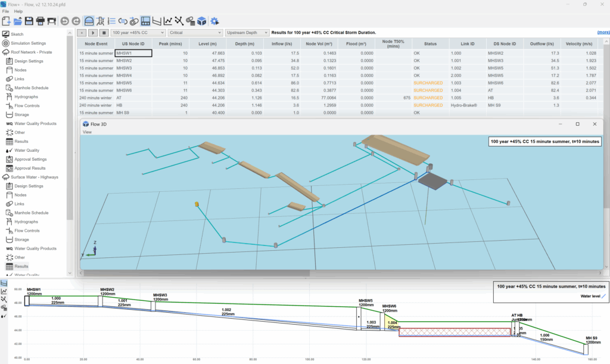Open the 'Critical' storm dropdown
The width and height of the screenshot is (610, 364).
coord(195,33)
